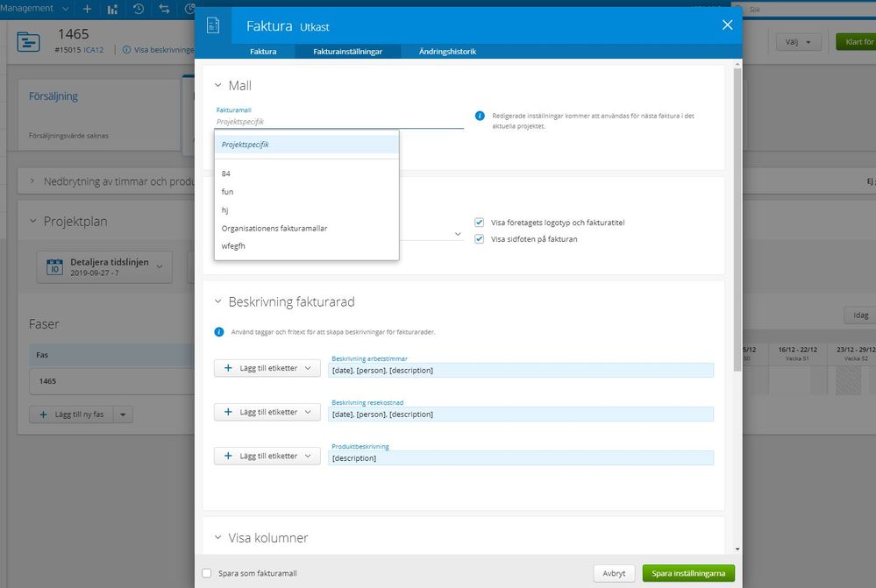Collapse the Projektplan section in background
876x588 pixels.
[x=33, y=221]
